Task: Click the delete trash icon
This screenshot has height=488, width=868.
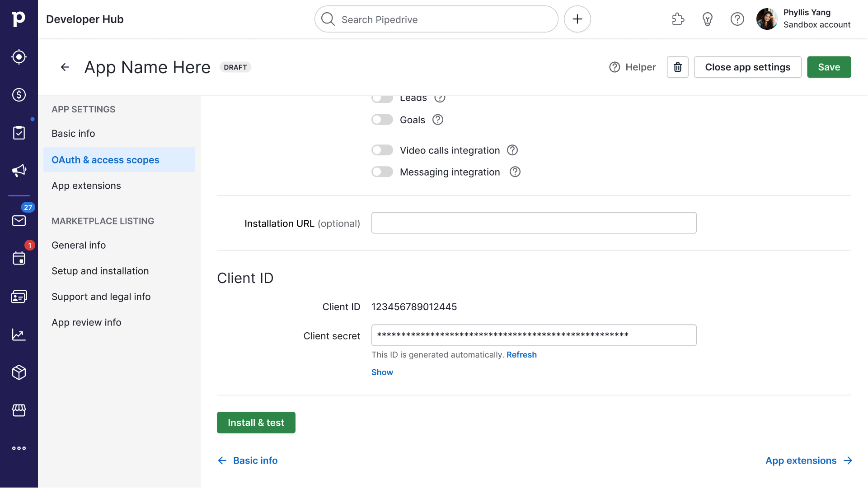Action: point(678,67)
